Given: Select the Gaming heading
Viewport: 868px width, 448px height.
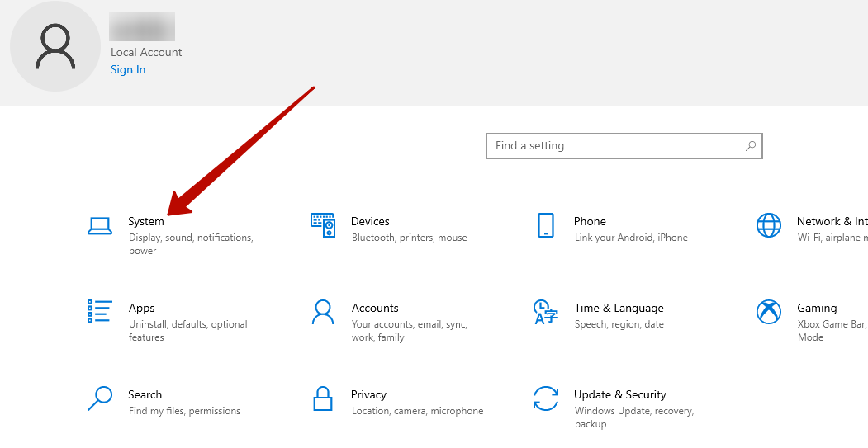Looking at the screenshot, I should coord(817,309).
